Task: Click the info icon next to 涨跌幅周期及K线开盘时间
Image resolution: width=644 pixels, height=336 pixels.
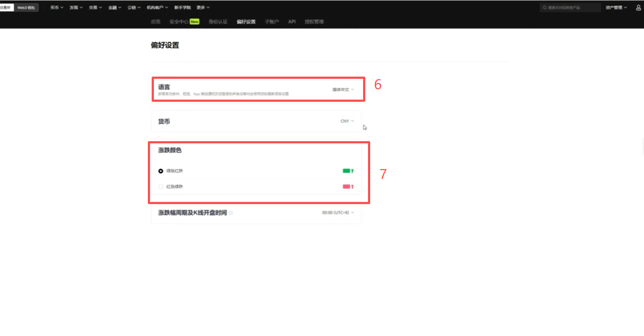Action: pos(231,213)
